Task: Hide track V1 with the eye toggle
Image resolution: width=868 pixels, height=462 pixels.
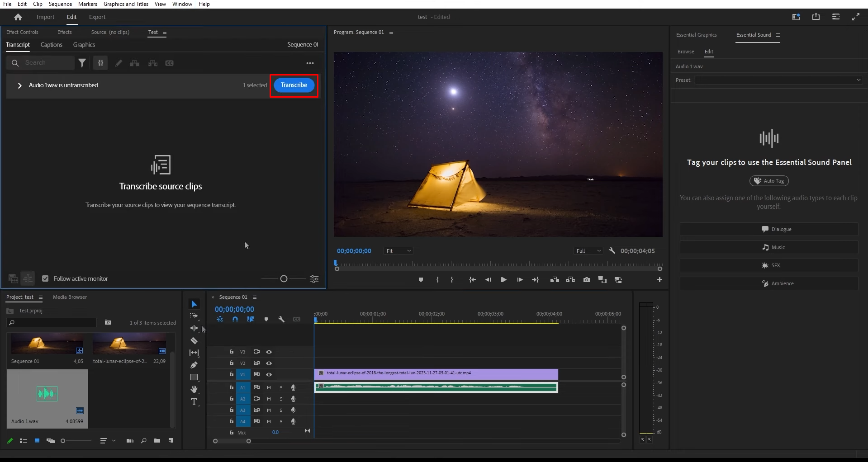Action: click(x=269, y=374)
